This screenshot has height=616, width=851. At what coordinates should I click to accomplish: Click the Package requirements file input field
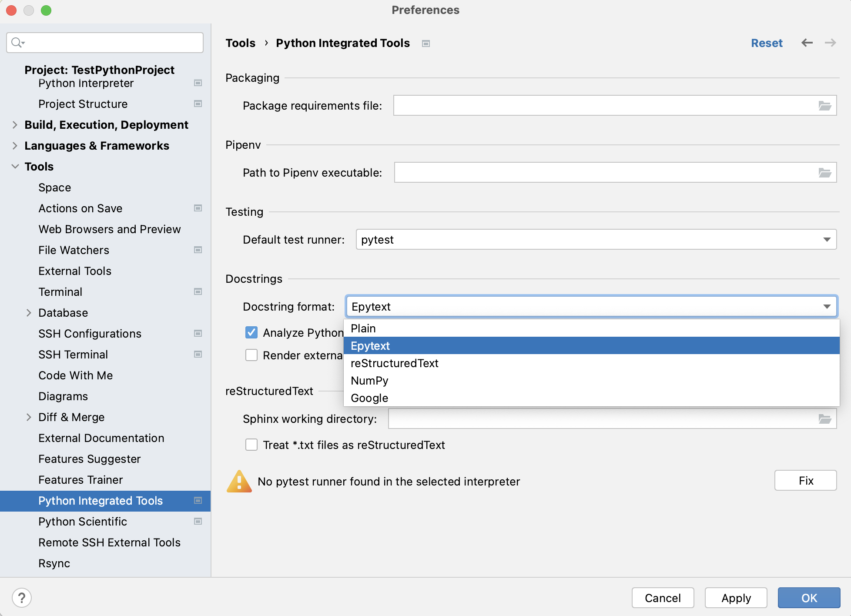[608, 104]
